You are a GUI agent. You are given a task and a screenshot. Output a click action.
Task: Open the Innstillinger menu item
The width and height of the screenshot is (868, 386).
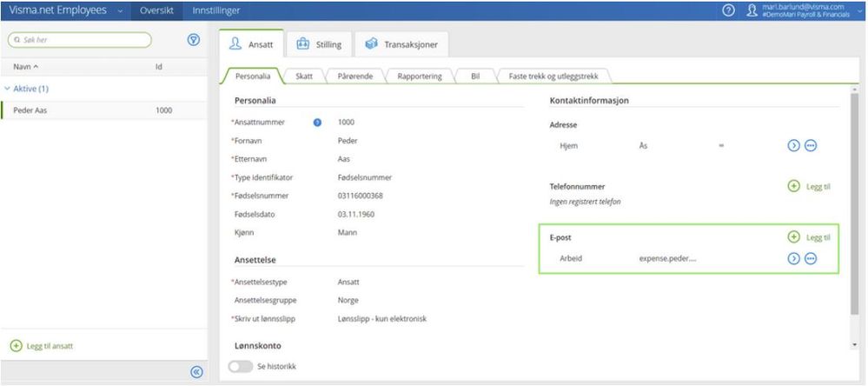pos(216,11)
